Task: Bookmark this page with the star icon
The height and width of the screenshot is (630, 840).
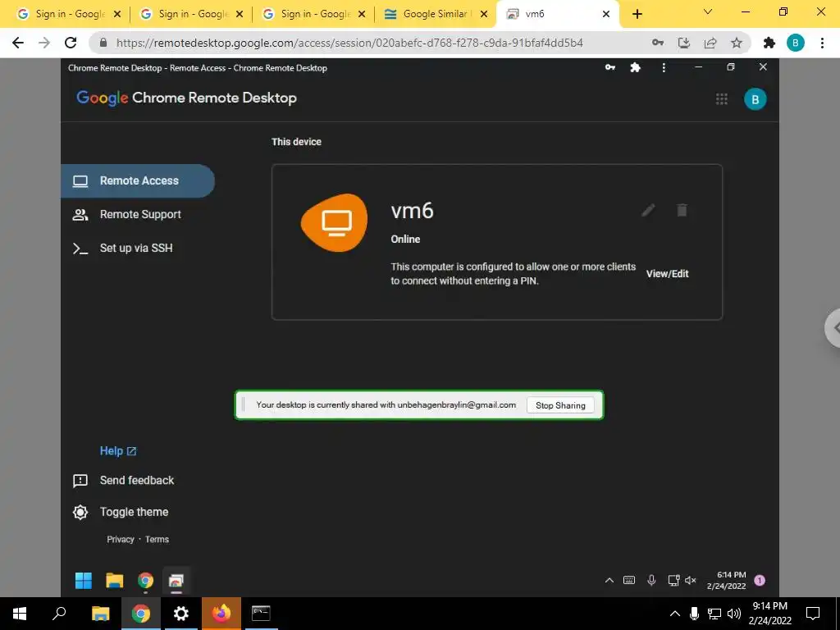Action: coord(737,43)
